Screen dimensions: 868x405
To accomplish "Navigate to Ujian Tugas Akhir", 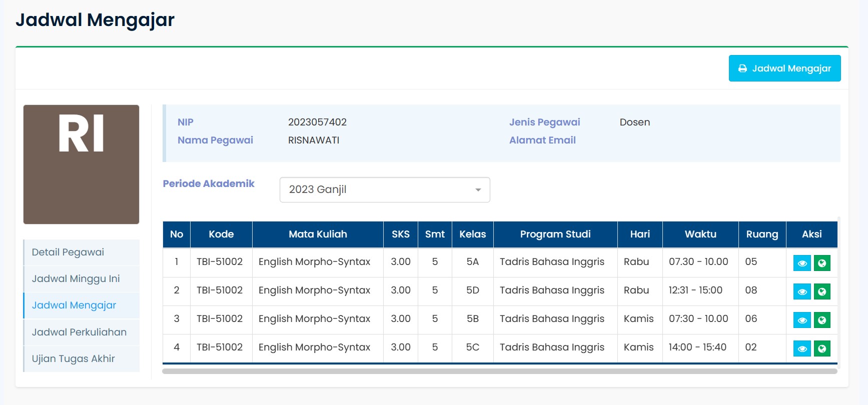I will click(x=73, y=359).
